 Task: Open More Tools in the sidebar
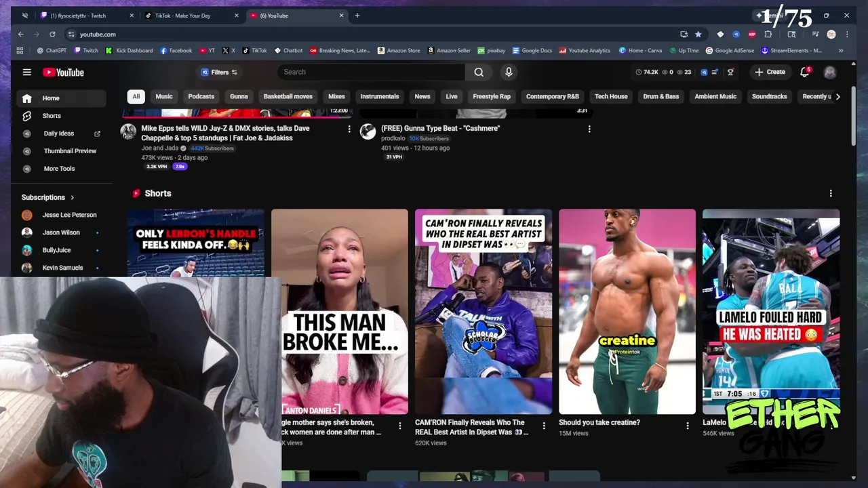click(x=61, y=169)
